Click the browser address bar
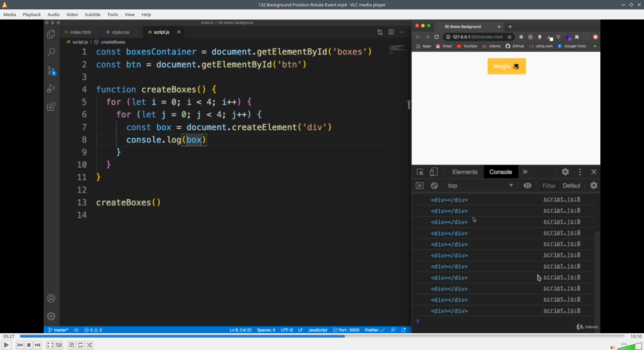644x350 pixels. pos(478,37)
